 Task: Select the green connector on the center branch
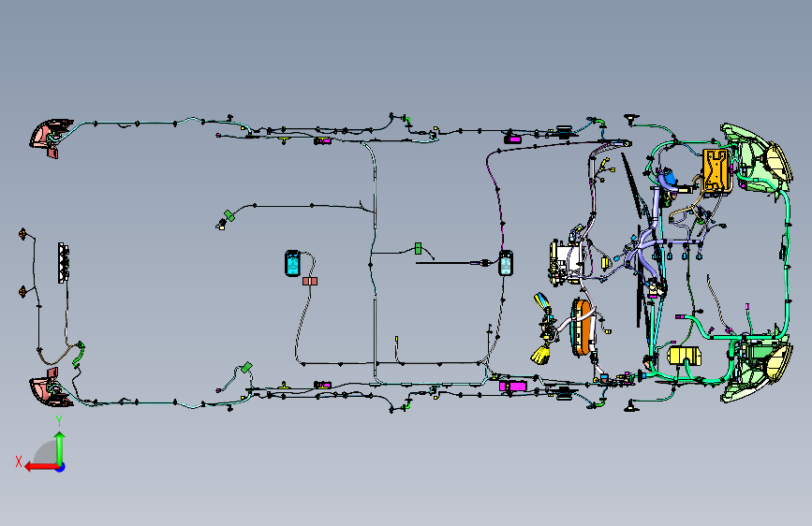pyautogui.click(x=418, y=249)
